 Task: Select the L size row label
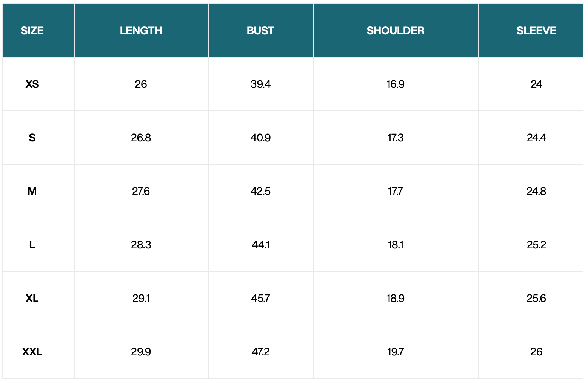click(32, 245)
